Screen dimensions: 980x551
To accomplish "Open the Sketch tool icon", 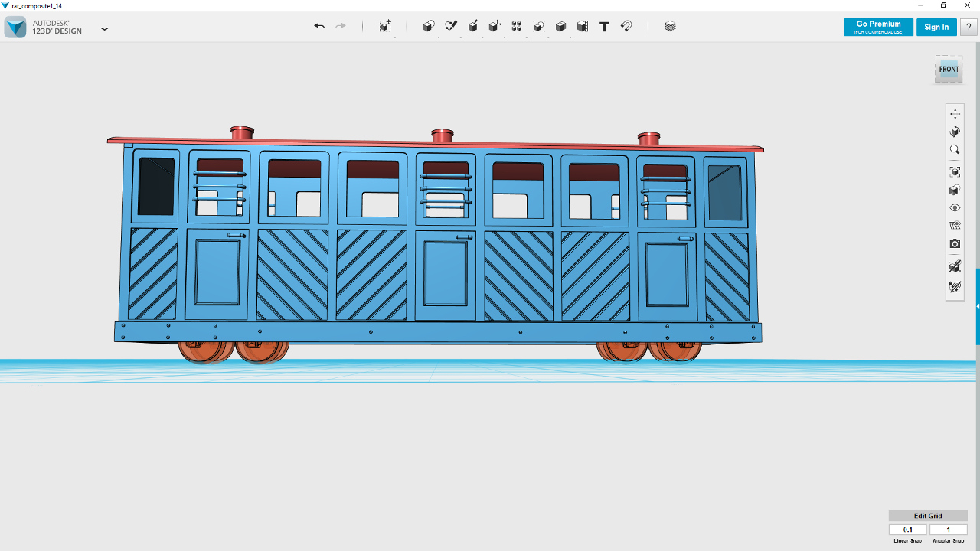I will pyautogui.click(x=451, y=26).
